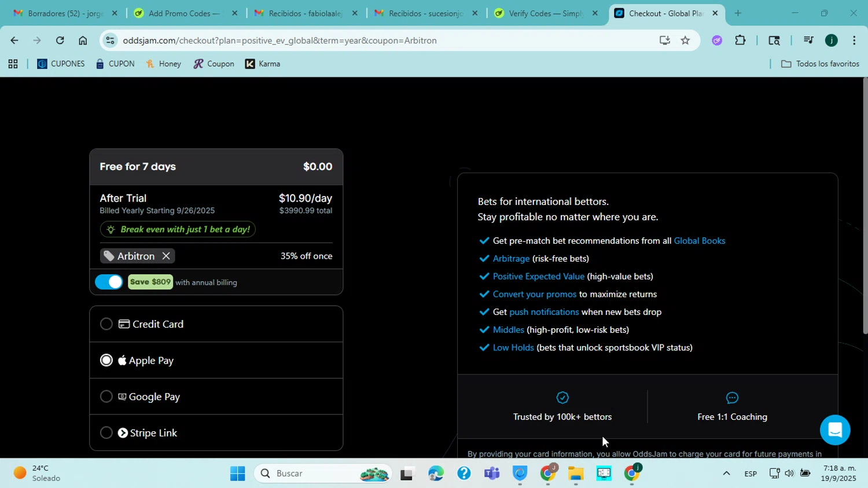Bookmark this page with star icon
Screen dimensions: 868x488
click(685, 41)
